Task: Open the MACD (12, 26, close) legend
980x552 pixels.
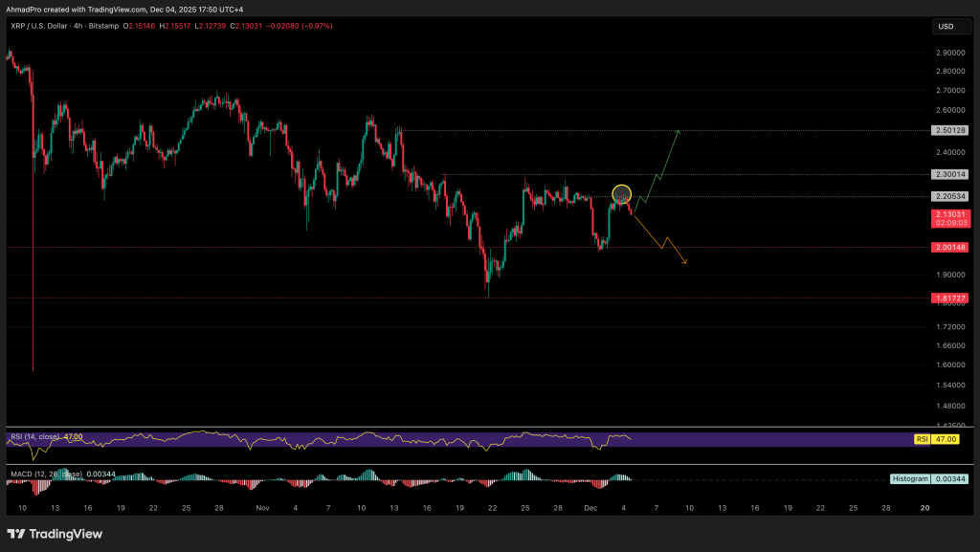Action: (43, 473)
